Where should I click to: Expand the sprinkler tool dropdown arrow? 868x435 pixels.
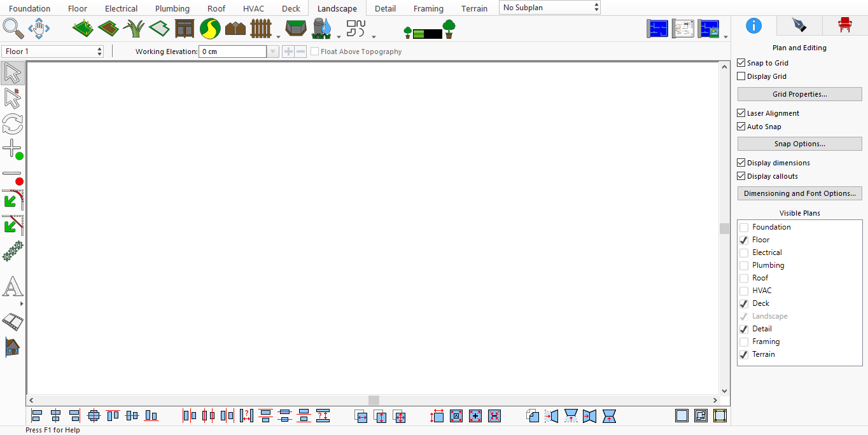(x=339, y=36)
